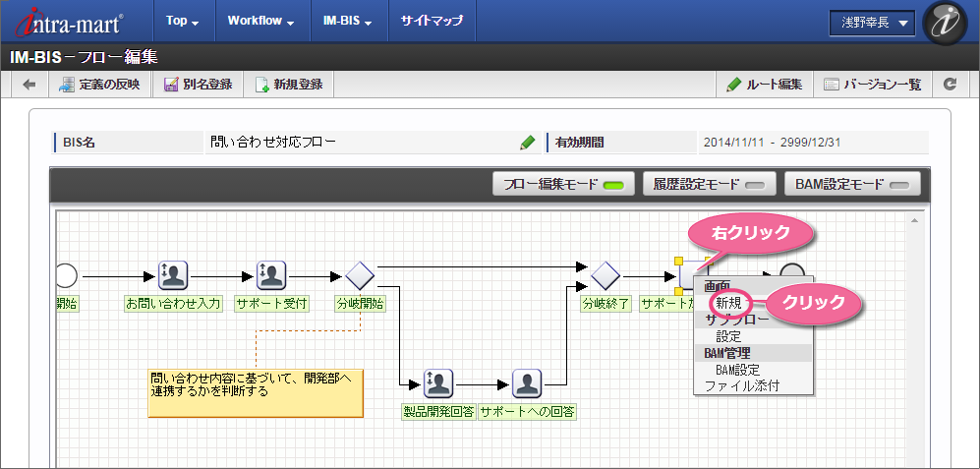980x469 pixels.
Task: Click the canvas scrollbar up arrow
Action: pos(915,220)
